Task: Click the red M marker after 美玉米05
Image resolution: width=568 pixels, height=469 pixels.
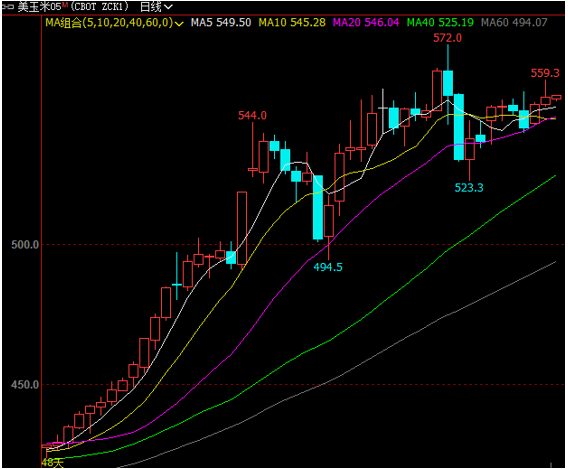Action: tap(64, 4)
